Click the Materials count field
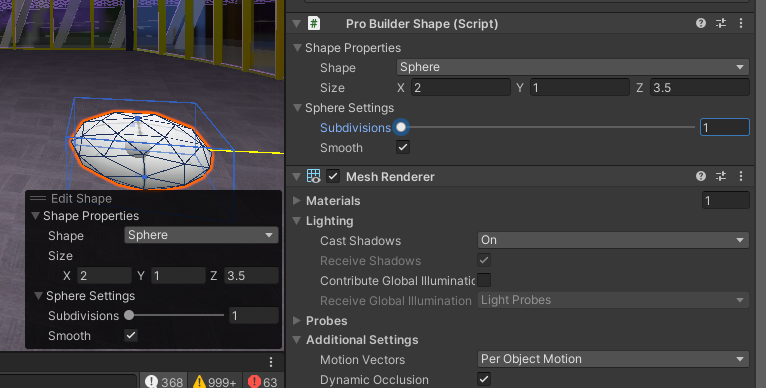The height and width of the screenshot is (388, 766). 725,200
